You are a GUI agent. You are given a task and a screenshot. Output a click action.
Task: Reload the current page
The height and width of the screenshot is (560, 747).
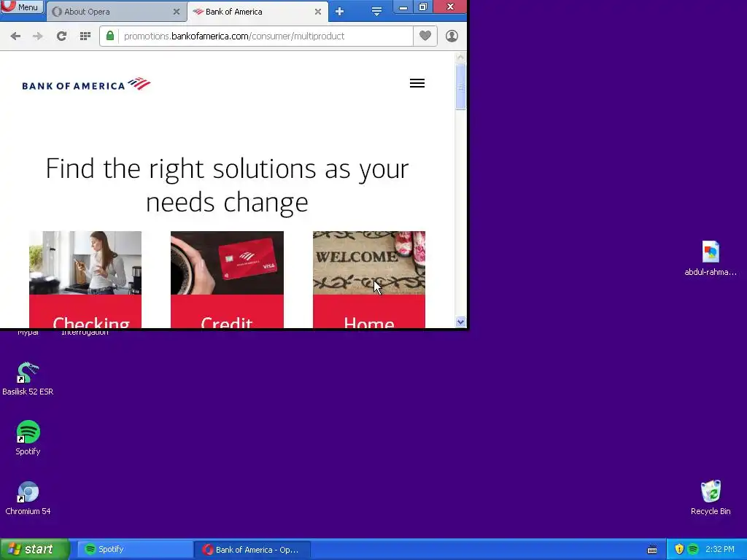61,36
